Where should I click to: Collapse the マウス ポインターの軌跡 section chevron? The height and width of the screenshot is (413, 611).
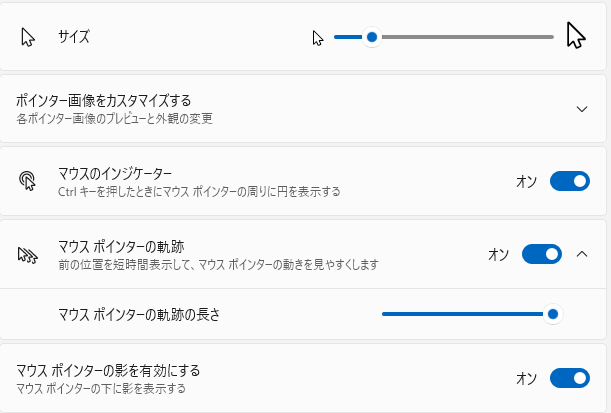[583, 254]
